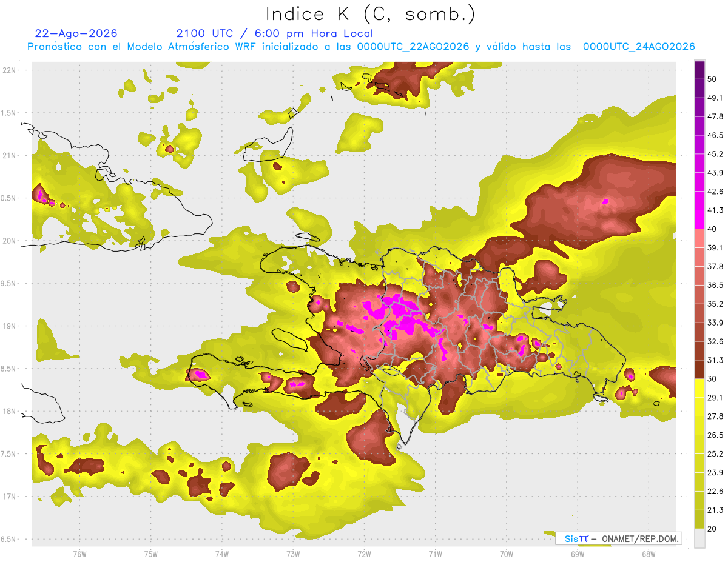Click the longitude axis label '76W'
This screenshot has width=728, height=562.
[x=79, y=554]
